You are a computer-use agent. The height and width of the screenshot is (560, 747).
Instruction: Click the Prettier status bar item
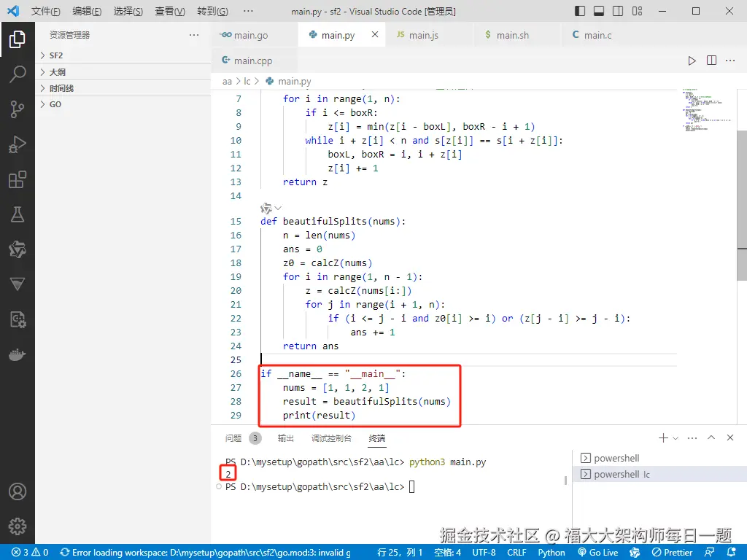672,552
